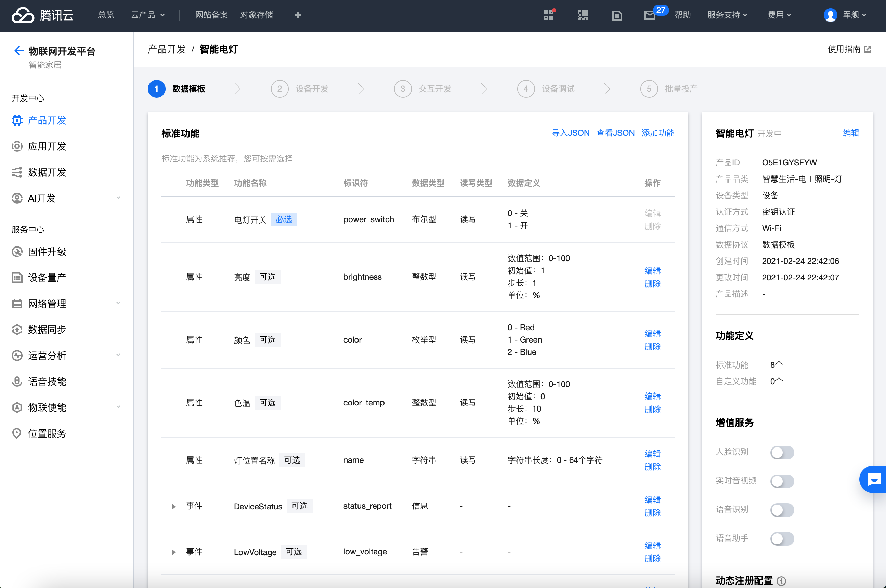This screenshot has height=588, width=886.
Task: Open the document icon in top navigation
Action: [616, 15]
